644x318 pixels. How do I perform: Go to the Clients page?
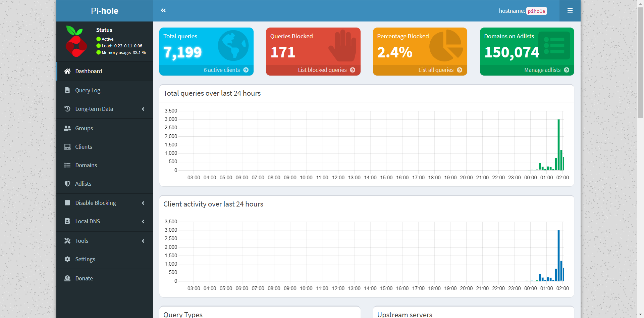tap(105, 147)
